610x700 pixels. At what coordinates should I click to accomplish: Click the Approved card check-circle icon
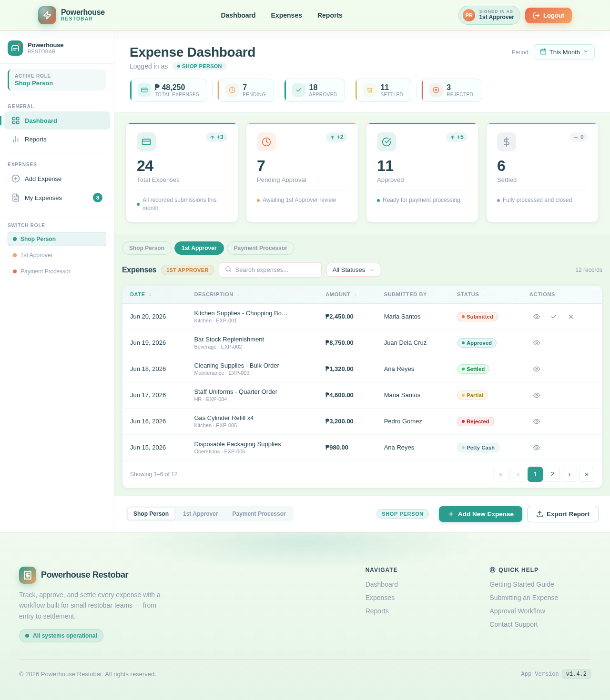coord(386,142)
